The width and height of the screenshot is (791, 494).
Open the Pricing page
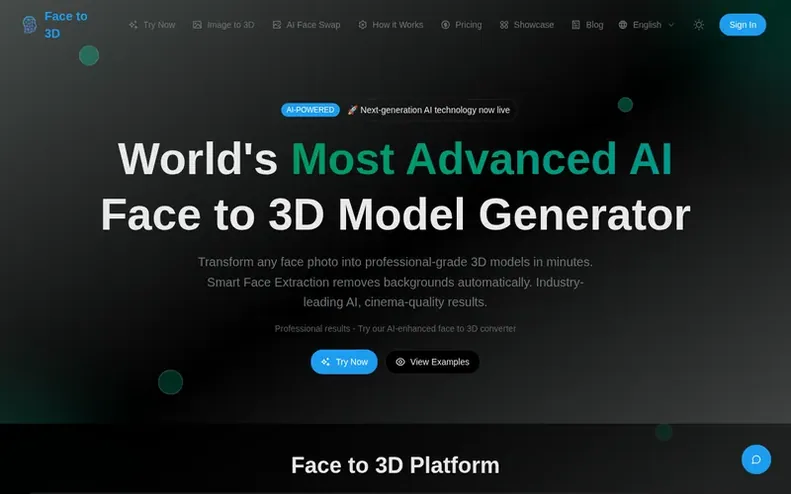click(x=462, y=25)
